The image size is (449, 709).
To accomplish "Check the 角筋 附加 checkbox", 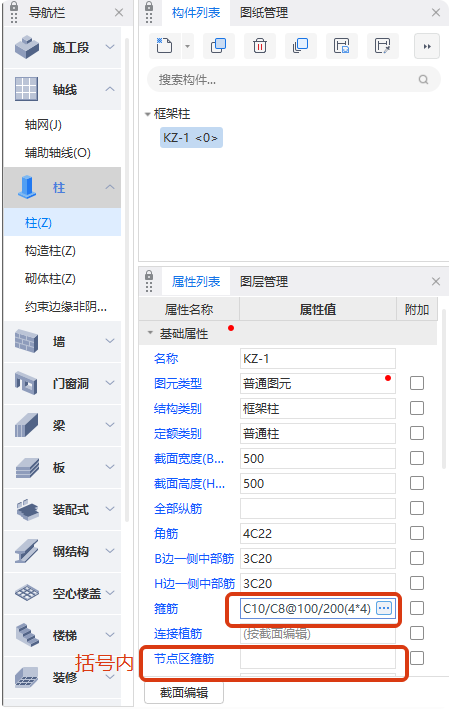I will 417,533.
